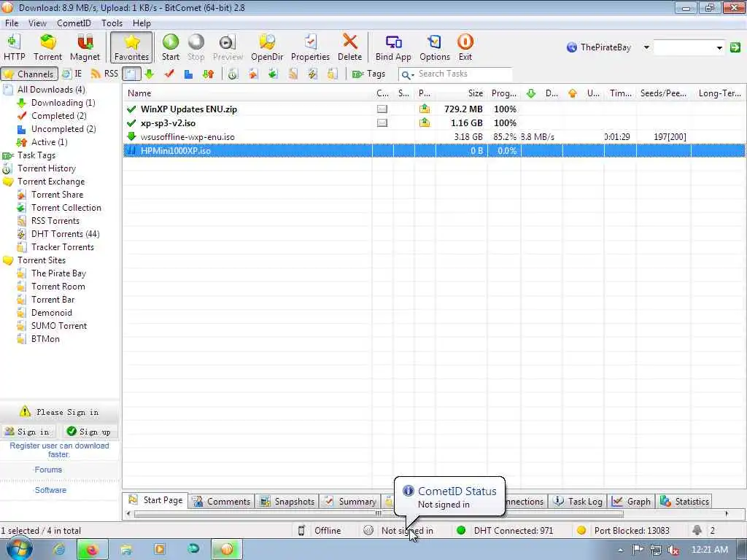The width and height of the screenshot is (747, 560).
Task: Show the Completed (2) category
Action: coord(58,116)
